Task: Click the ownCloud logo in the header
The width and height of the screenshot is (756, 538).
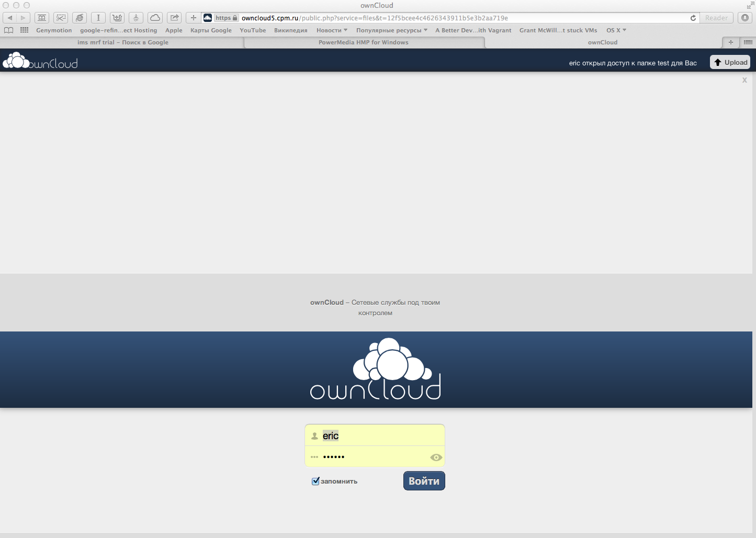Action: pos(40,61)
